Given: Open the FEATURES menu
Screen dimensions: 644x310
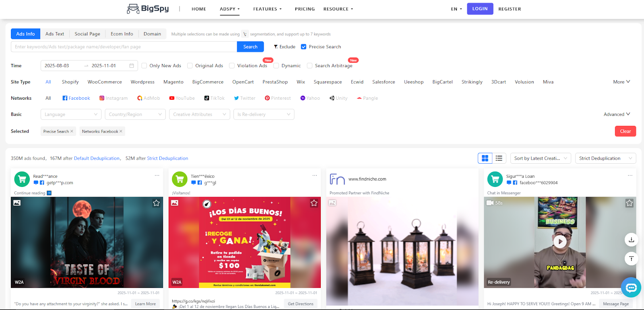Looking at the screenshot, I should point(267,9).
